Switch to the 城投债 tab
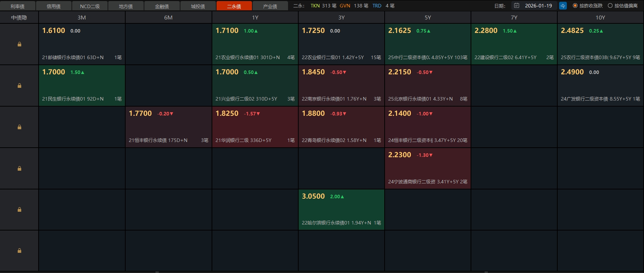This screenshot has height=273, width=644. (198, 6)
